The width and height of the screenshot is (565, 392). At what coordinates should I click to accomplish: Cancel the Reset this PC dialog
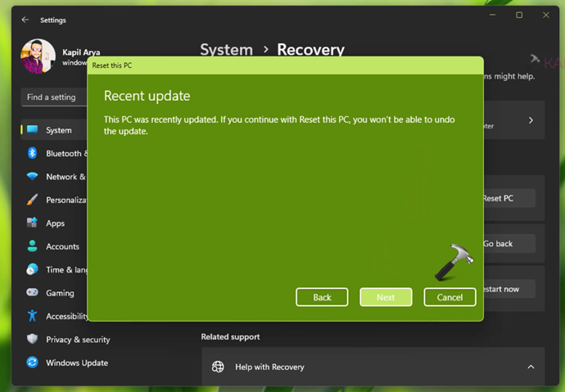point(450,297)
